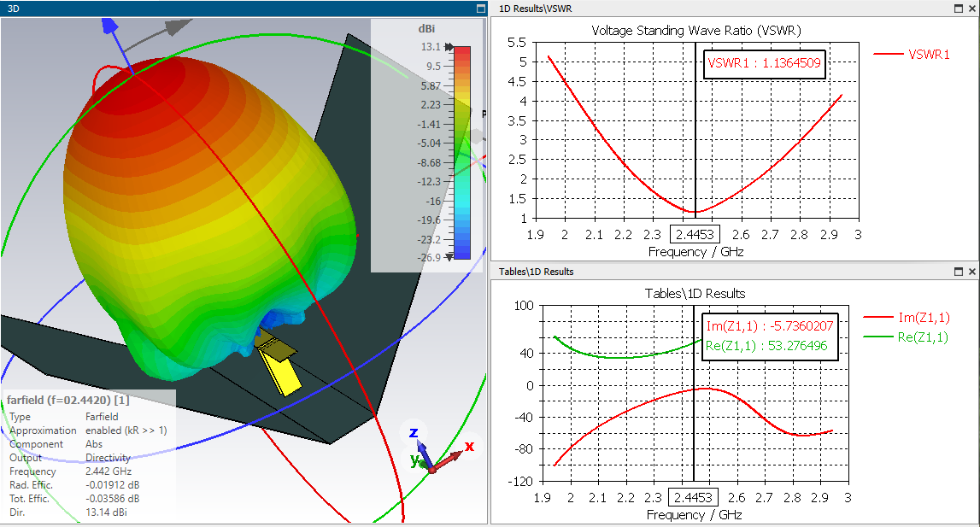This screenshot has width=980, height=527.
Task: Click the Im/Re Z1,1 marker value box
Action: tap(770, 336)
